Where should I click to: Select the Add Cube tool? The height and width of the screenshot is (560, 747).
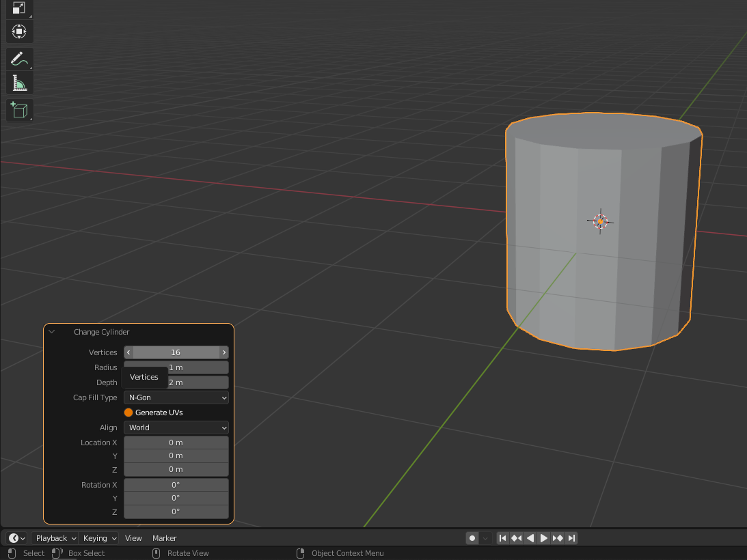[19, 111]
